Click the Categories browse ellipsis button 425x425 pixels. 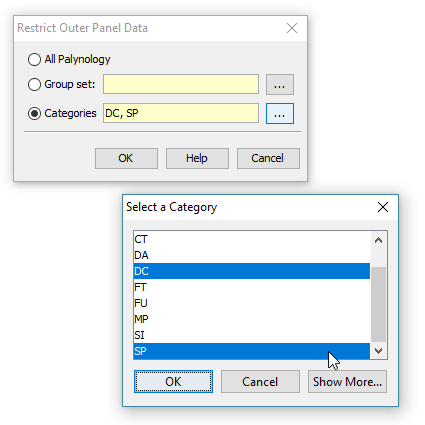280,114
